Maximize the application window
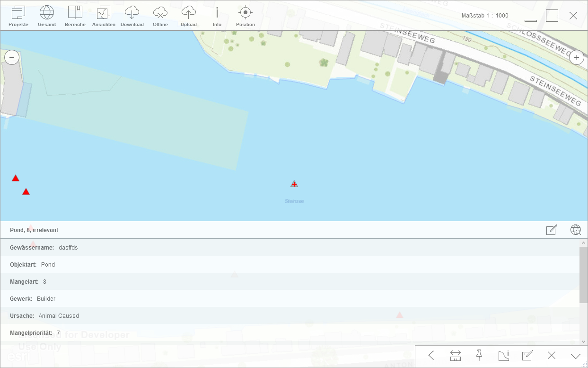The height and width of the screenshot is (368, 588). [x=552, y=16]
